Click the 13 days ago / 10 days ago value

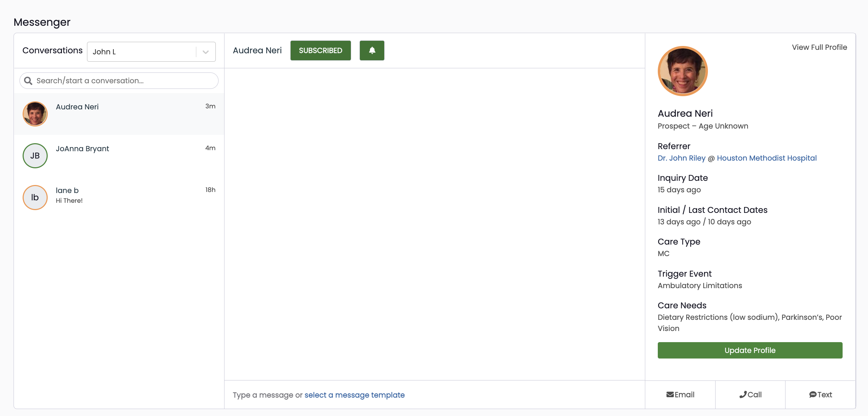point(704,222)
